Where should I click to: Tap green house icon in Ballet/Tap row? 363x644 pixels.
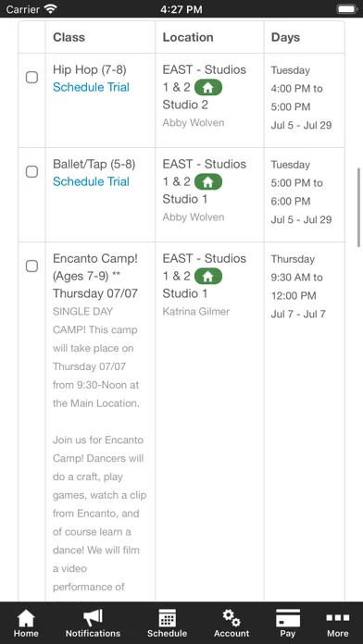click(x=208, y=182)
